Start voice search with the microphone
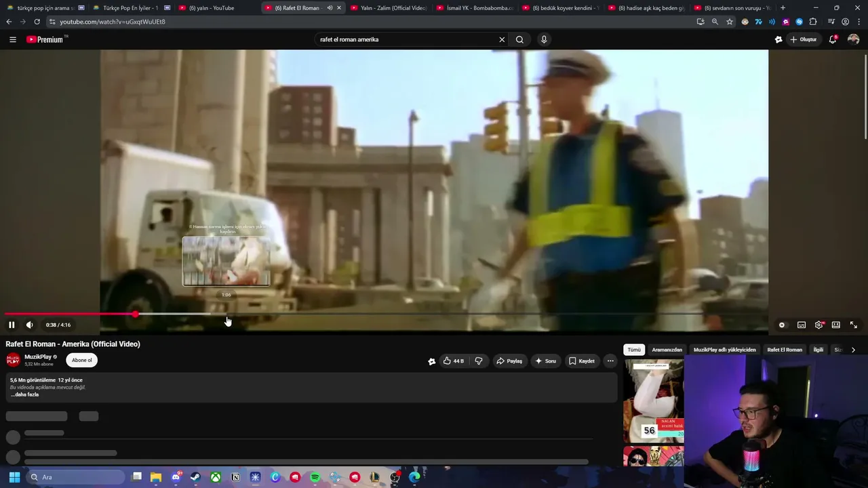 point(543,39)
